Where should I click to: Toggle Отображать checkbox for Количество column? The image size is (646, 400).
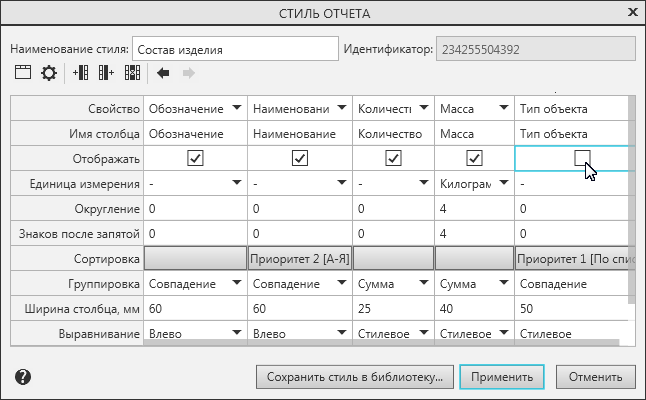tap(393, 158)
